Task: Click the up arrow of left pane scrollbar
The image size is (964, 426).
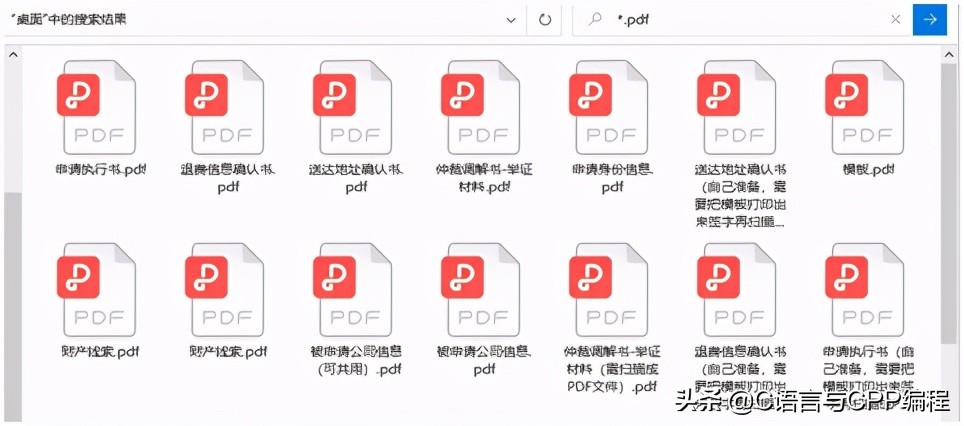Action: (x=13, y=55)
